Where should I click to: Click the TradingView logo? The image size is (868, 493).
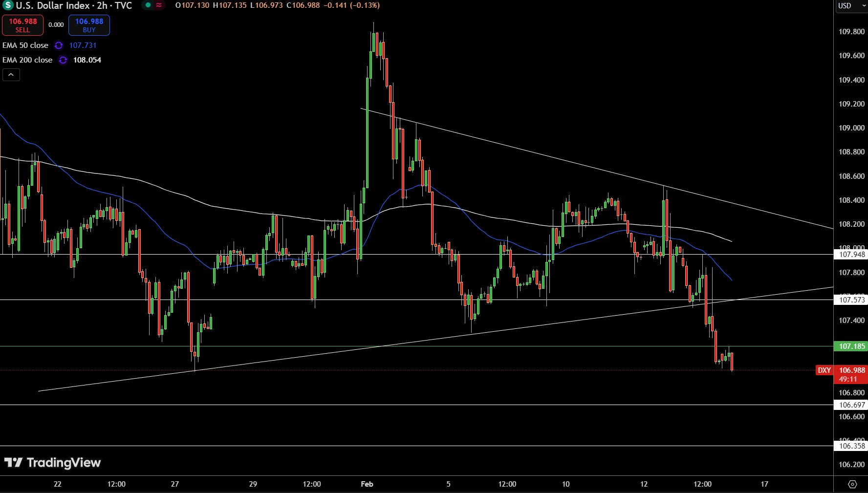[x=52, y=463]
